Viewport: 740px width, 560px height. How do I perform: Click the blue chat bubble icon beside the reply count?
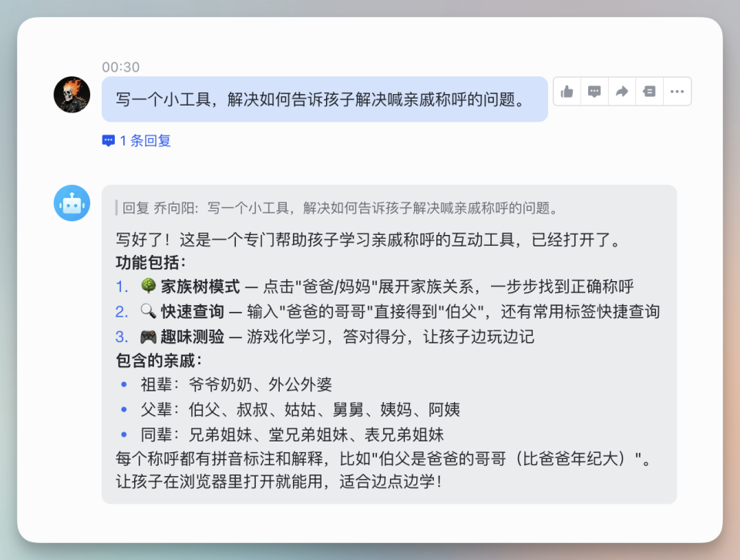pos(107,140)
